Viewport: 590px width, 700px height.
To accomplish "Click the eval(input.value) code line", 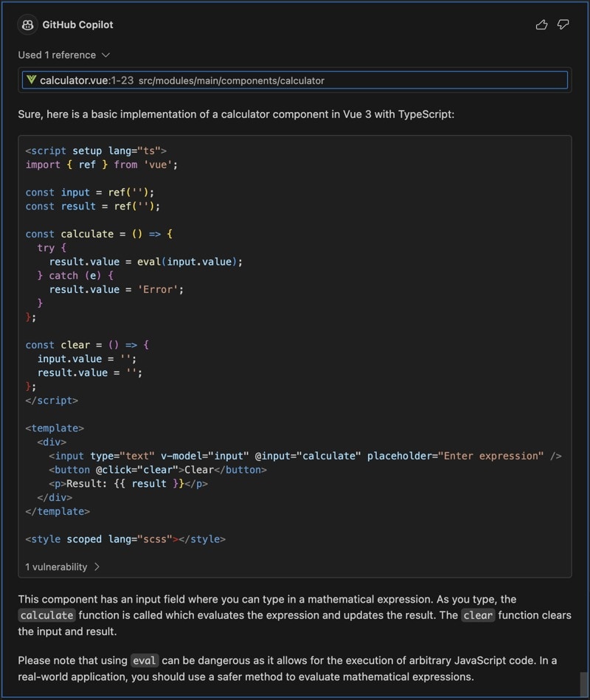I will coord(145,262).
